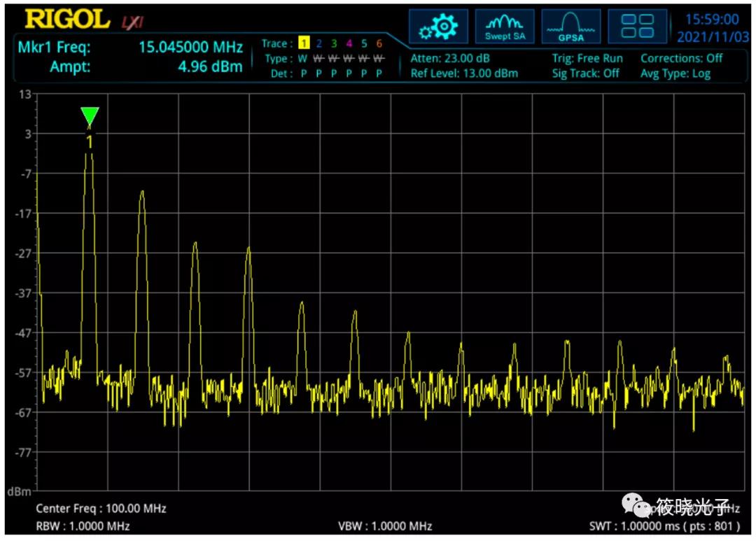Edit Ref Level 13.00 dBm

tap(463, 73)
